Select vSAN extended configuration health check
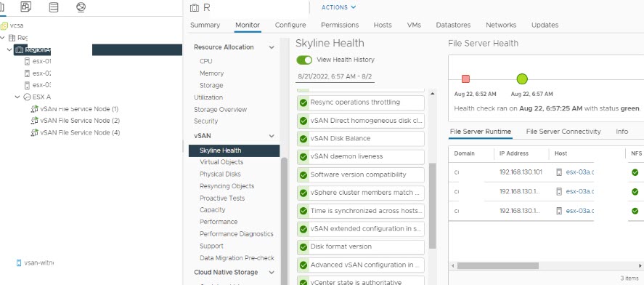 [x=361, y=229]
